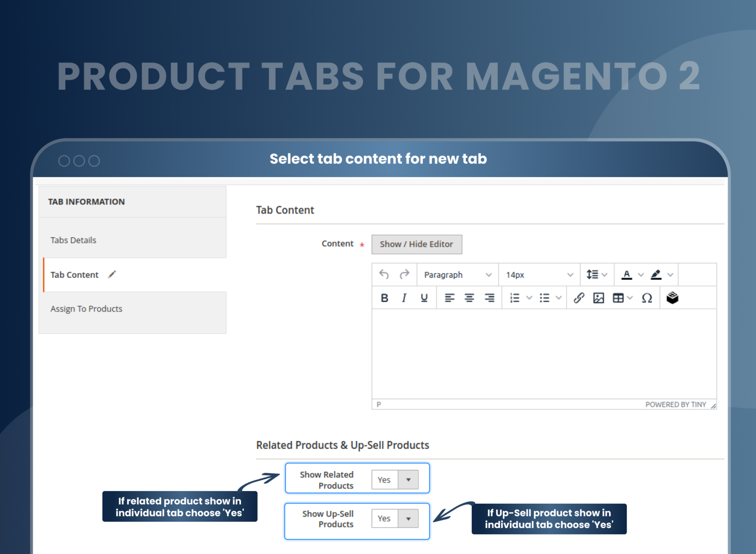Undo the last edit in the editor
Screen dimensions: 756x554
[x=384, y=275]
